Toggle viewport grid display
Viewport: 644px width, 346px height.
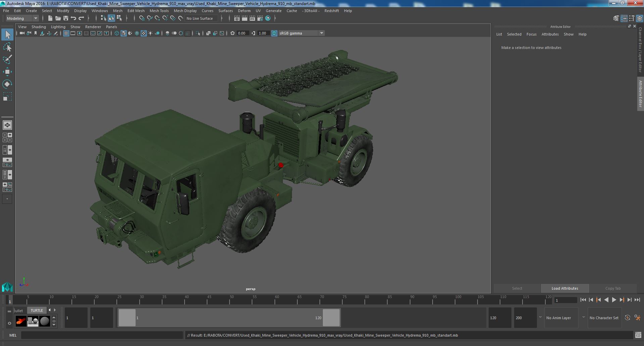point(66,33)
